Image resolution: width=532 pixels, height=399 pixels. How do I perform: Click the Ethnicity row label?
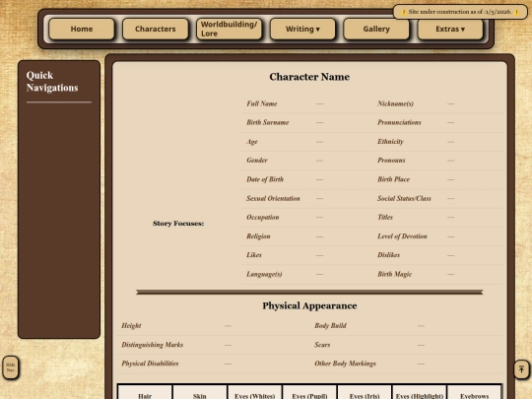click(x=390, y=142)
